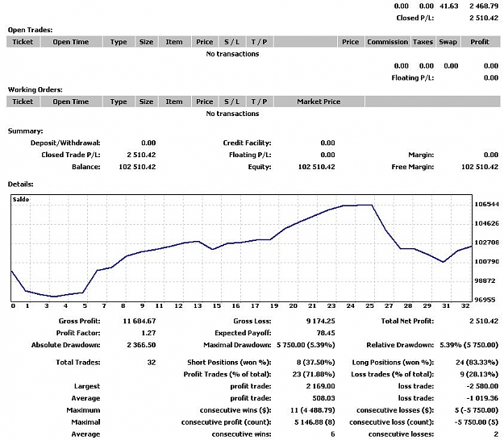Select the '2 169.00' largest profit trade value
This screenshot has height=440, width=504.
tap(320, 386)
